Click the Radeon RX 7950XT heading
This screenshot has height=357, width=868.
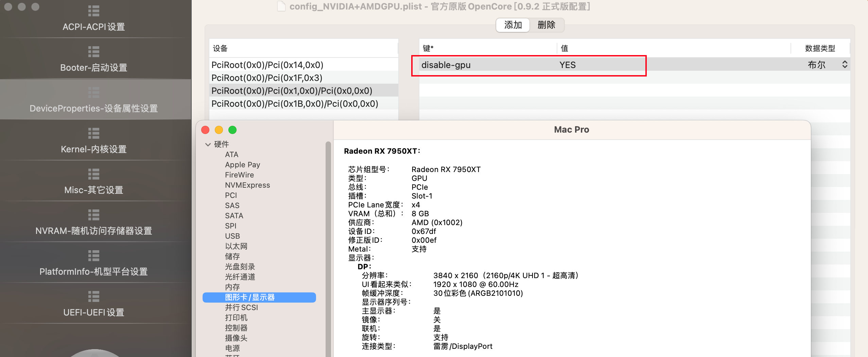382,151
